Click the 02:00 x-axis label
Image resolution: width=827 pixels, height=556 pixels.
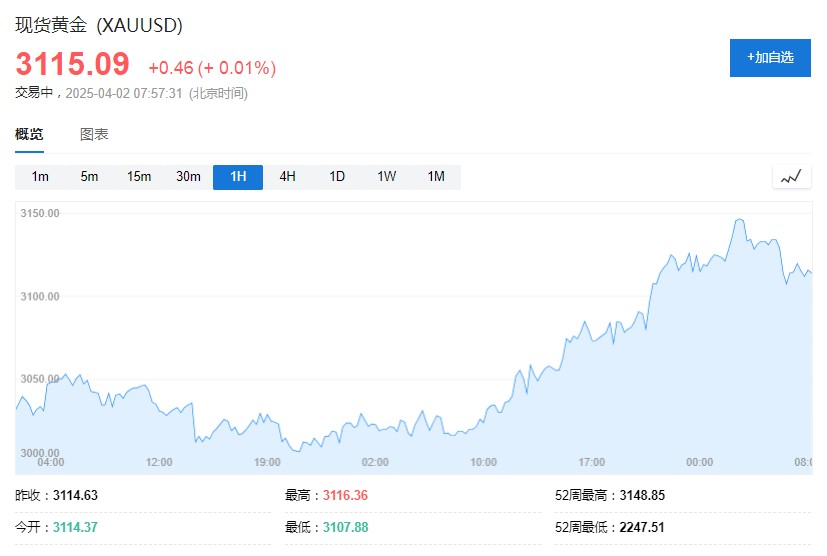tap(375, 462)
